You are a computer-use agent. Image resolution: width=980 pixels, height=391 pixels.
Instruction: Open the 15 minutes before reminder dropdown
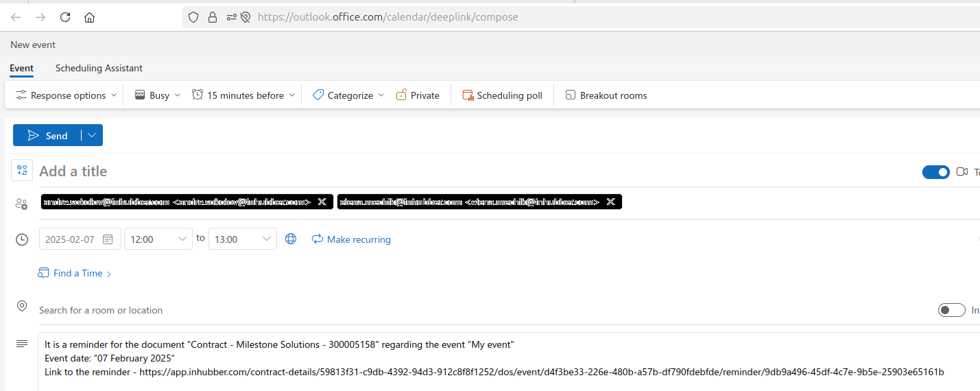coord(244,95)
